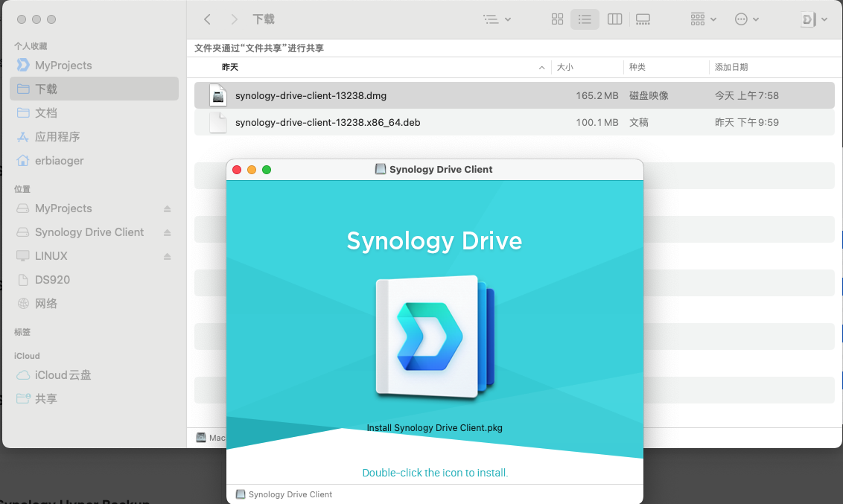
Task: Click Synology Drive Client title bar icon
Action: [x=380, y=169]
